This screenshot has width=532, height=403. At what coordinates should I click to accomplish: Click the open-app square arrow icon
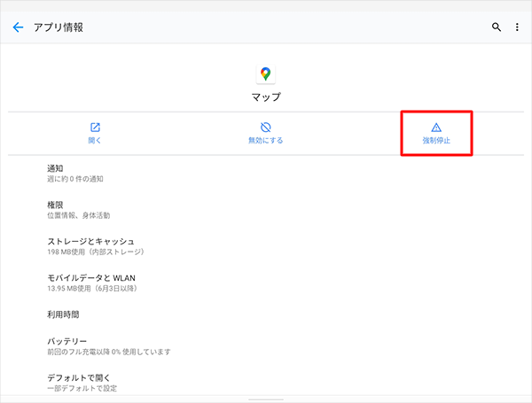pyautogui.click(x=96, y=127)
